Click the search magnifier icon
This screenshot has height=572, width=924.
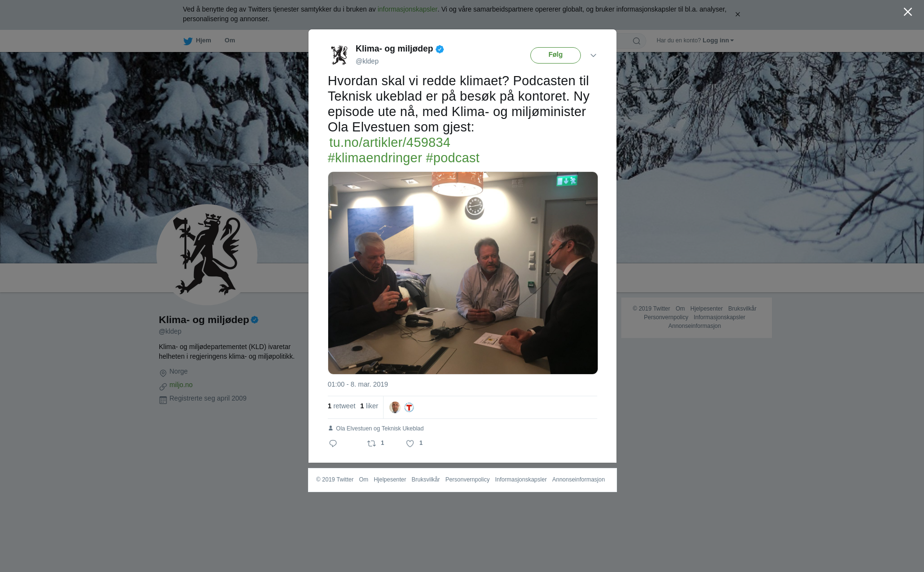(637, 41)
